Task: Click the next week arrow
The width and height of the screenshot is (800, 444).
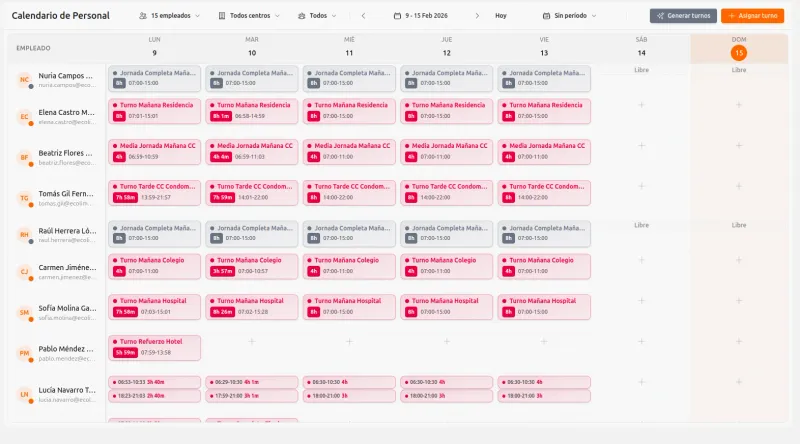Action: pos(477,16)
